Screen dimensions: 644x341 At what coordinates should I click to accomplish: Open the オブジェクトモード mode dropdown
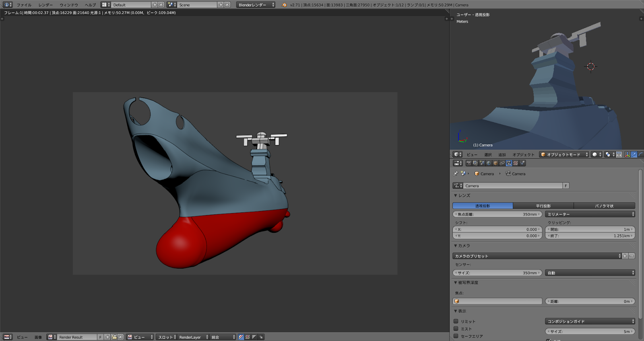coord(564,154)
